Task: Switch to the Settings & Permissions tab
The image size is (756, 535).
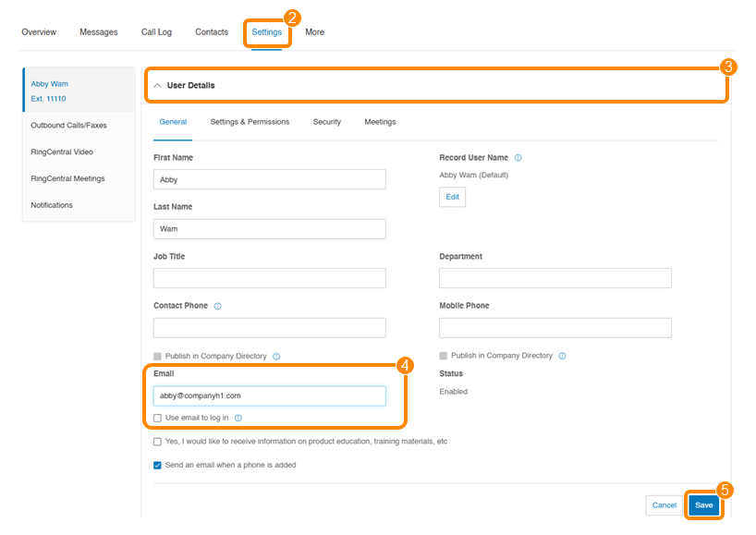Action: point(250,122)
